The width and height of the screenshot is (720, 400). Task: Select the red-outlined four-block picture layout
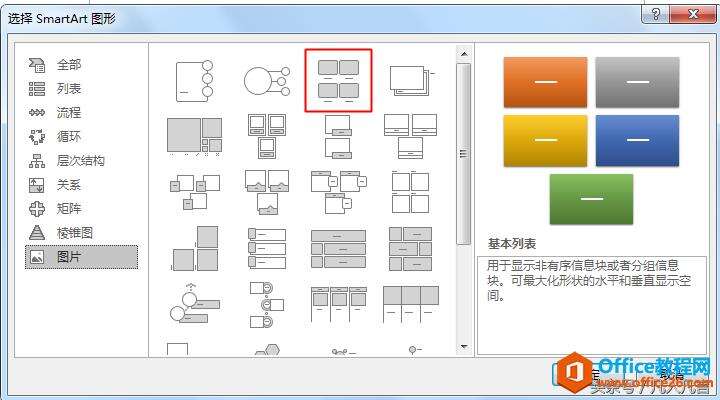click(338, 80)
